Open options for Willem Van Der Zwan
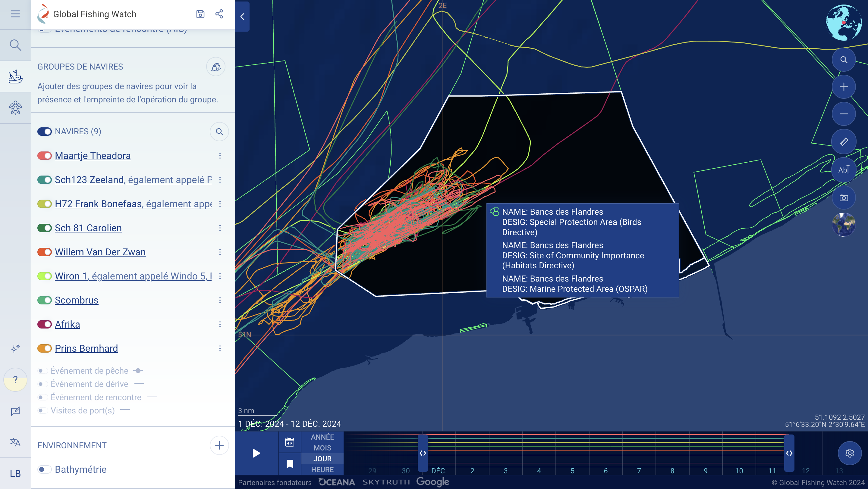The image size is (868, 489). (x=220, y=252)
